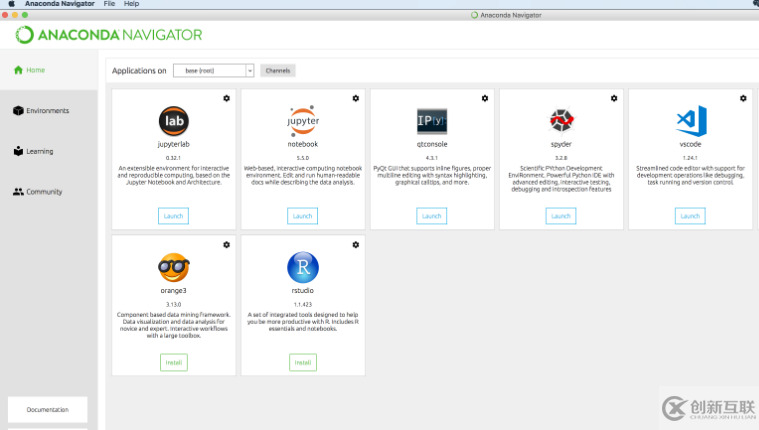Click the Learning icon in sidebar
Viewport: 759px width, 430px height.
coord(18,151)
